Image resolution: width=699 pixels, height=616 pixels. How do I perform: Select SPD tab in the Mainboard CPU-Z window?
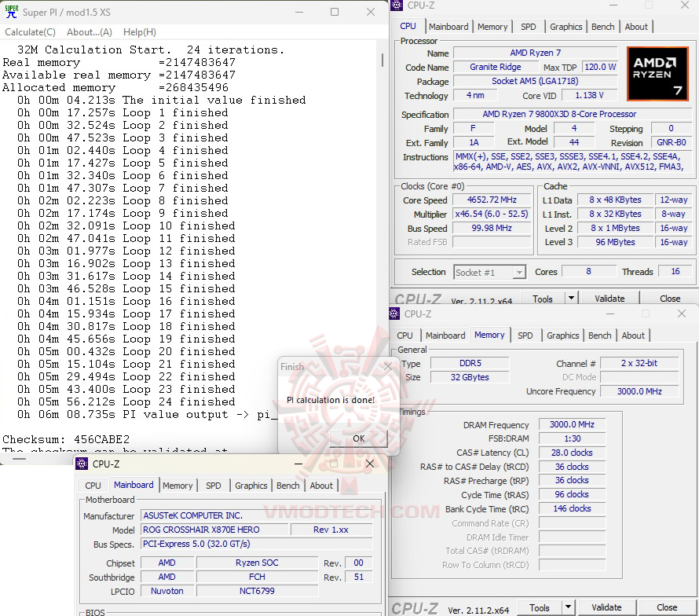213,486
